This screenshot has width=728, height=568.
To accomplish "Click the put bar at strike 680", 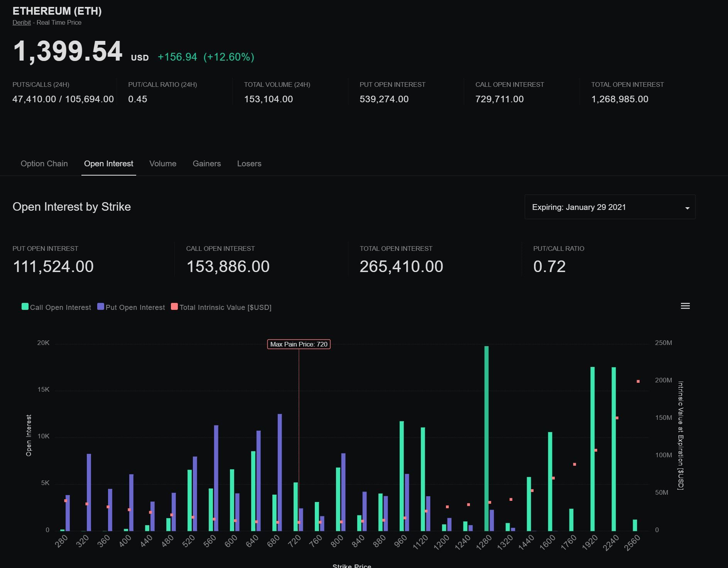I will pyautogui.click(x=280, y=472).
